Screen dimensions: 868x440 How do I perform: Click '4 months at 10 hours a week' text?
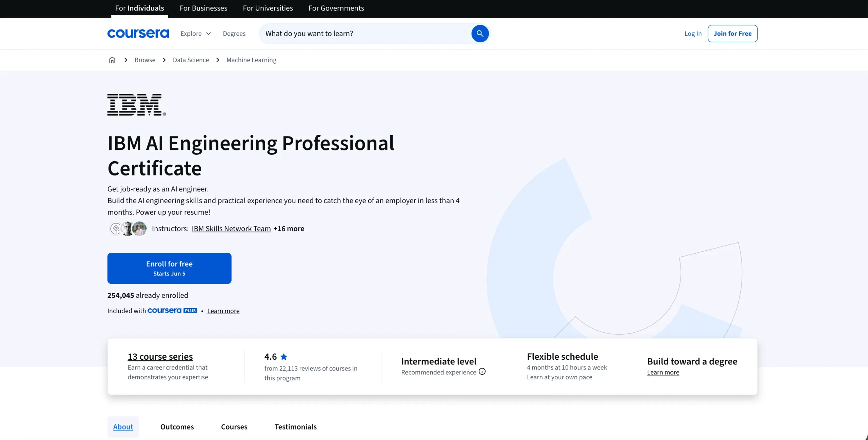(567, 368)
